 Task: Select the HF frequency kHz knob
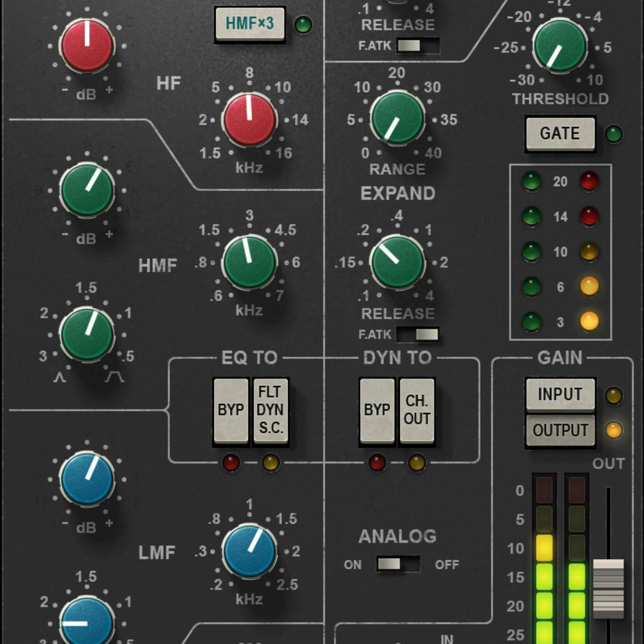pyautogui.click(x=249, y=120)
